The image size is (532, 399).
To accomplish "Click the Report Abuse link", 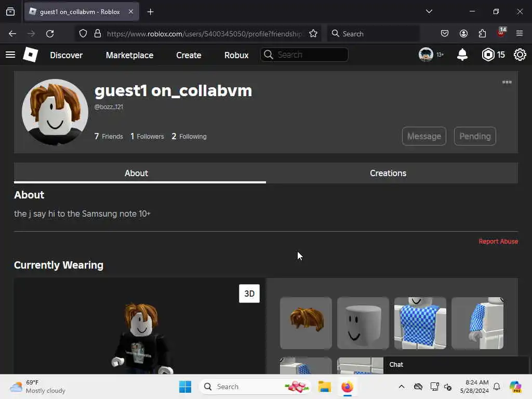I will (x=498, y=241).
